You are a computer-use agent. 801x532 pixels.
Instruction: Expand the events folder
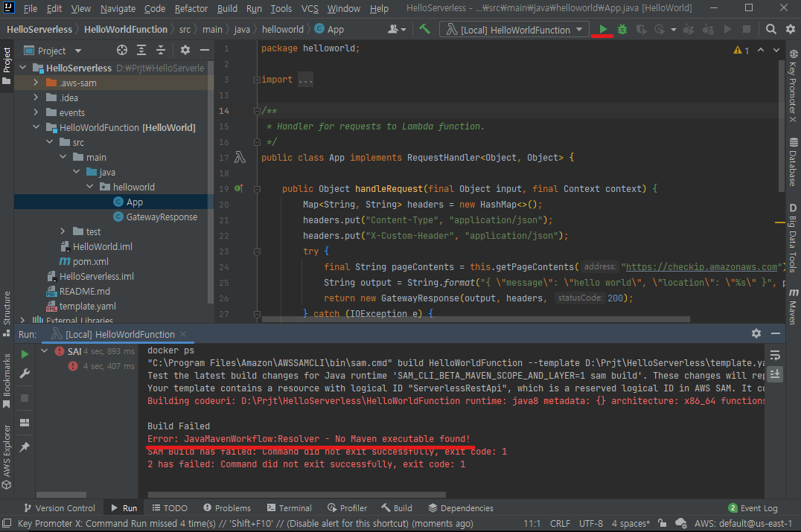(36, 112)
